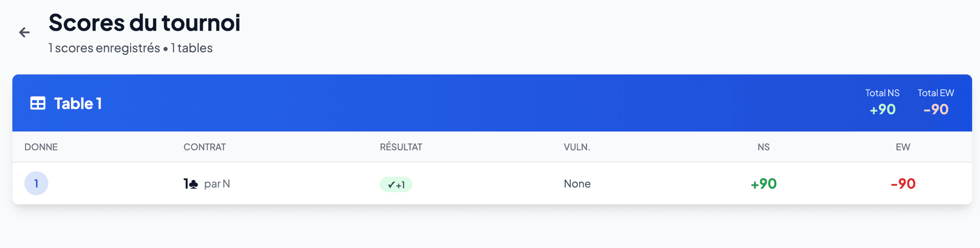Image resolution: width=980 pixels, height=248 pixels.
Task: Click the table grid icon
Action: pos(38,103)
